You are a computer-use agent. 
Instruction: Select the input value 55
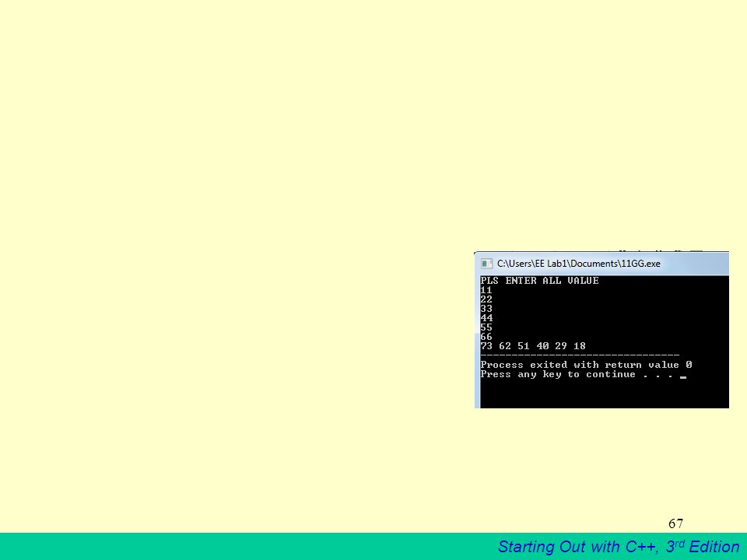[486, 327]
